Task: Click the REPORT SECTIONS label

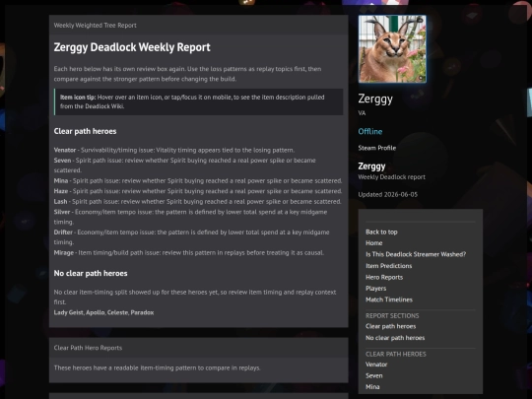Action: coord(392,315)
